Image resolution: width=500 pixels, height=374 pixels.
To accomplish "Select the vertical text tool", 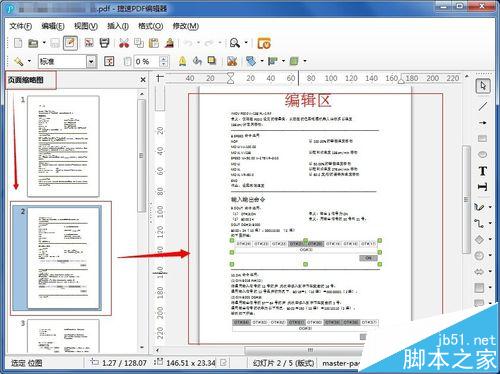I will tap(482, 187).
